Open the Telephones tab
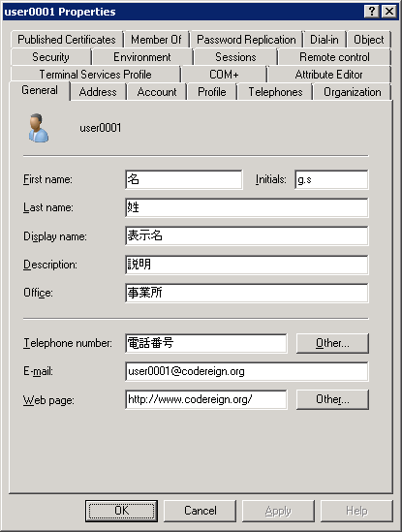Screen dimensions: 402x532 [x=275, y=92]
